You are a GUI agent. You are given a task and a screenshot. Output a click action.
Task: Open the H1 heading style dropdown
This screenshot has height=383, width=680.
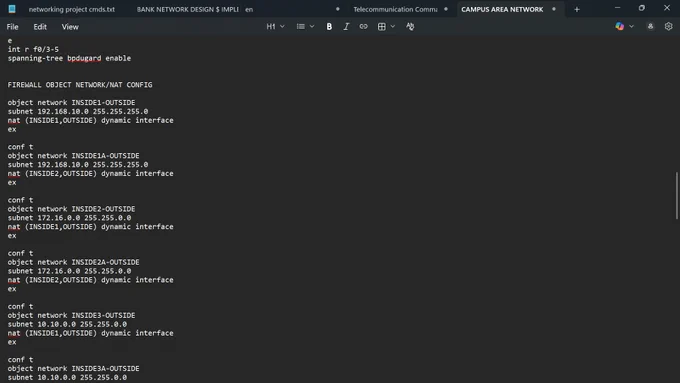[x=275, y=26]
